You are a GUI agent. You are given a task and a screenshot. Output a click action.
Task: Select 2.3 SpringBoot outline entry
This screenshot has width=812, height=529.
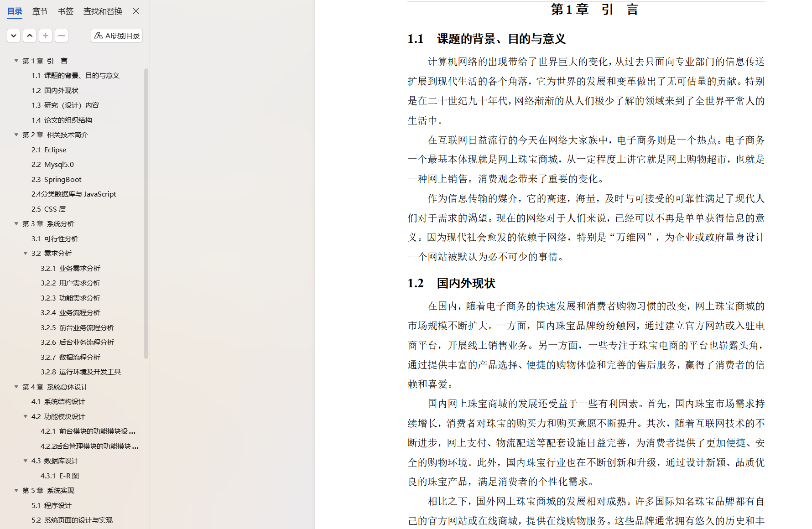[x=56, y=180]
